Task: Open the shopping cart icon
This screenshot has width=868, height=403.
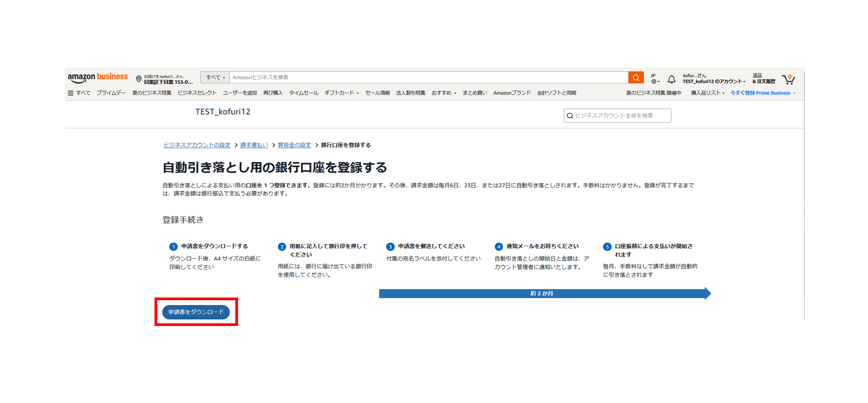Action: click(x=788, y=79)
